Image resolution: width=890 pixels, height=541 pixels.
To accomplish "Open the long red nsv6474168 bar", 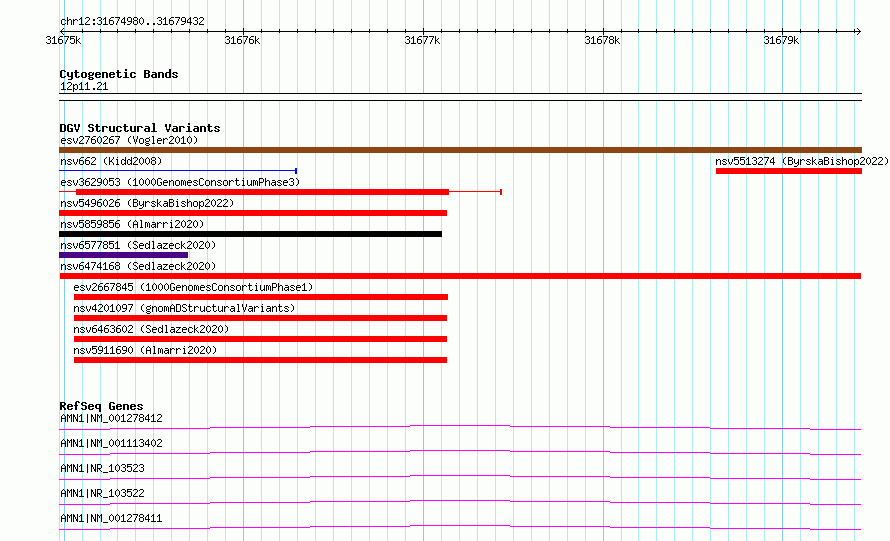I will point(460,276).
